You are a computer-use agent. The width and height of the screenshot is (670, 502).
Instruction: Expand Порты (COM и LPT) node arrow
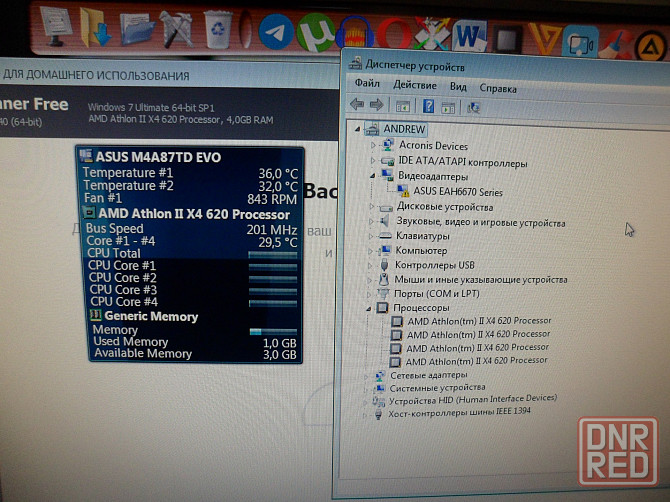(369, 294)
